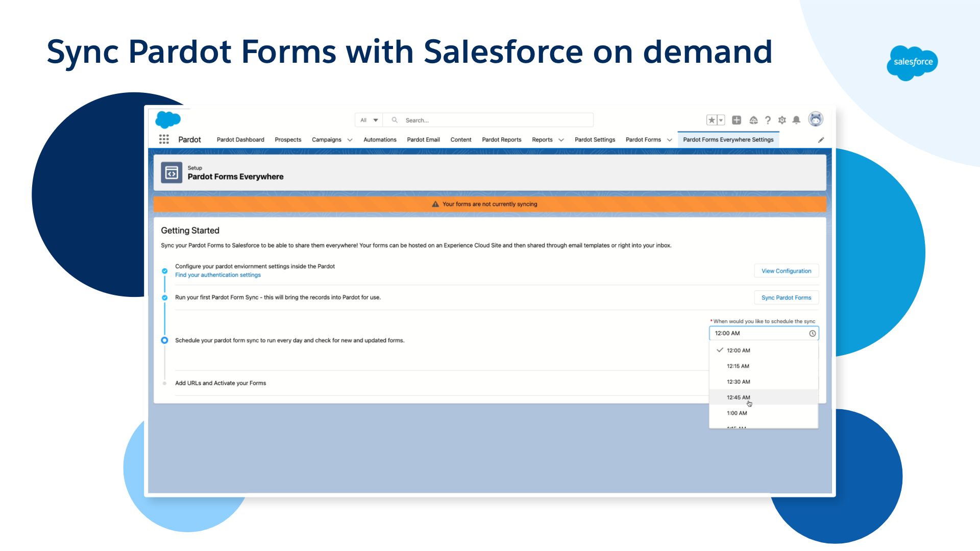This screenshot has height=551, width=980.
Task: Open the user avatar profile picture
Action: [816, 119]
